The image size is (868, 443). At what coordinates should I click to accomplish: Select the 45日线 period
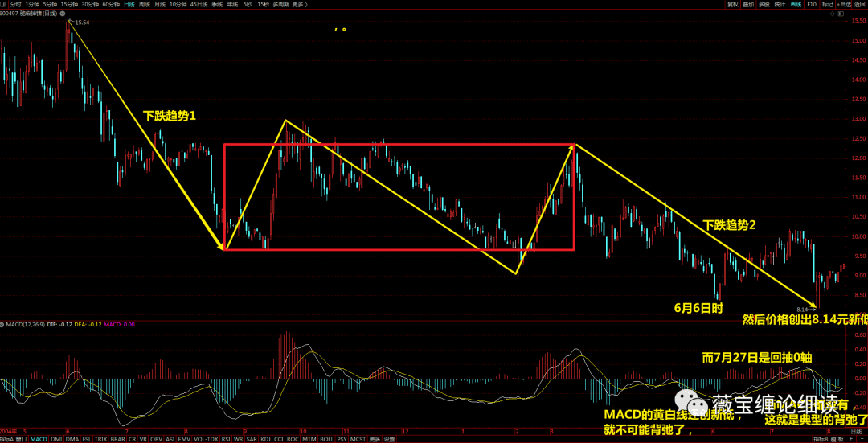point(199,5)
